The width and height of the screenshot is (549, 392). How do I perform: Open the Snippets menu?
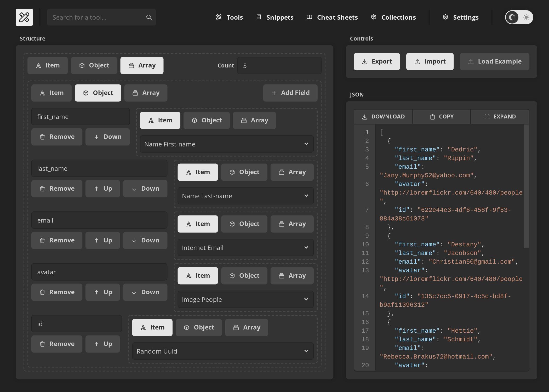[x=274, y=17]
